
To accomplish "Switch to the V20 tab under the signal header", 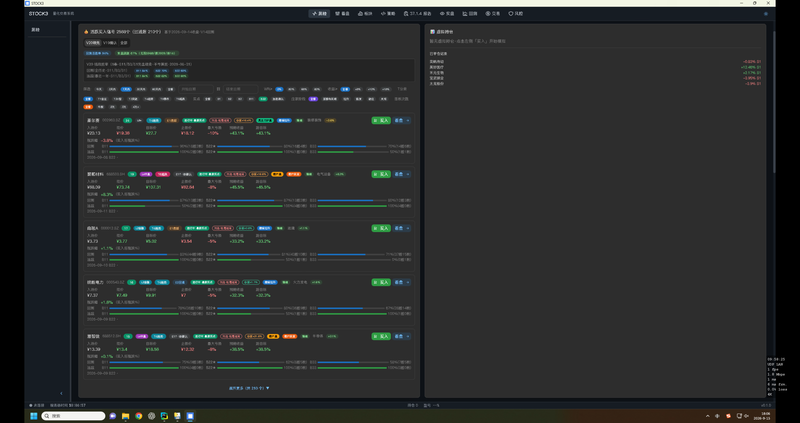I will click(x=93, y=43).
